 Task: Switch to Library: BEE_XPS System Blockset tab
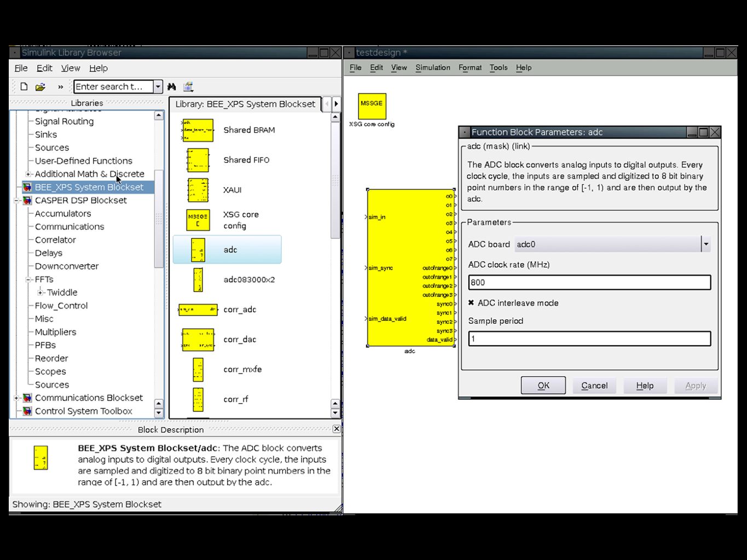tap(245, 104)
